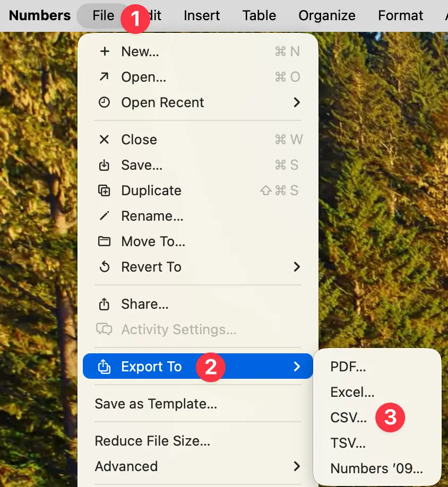Click the pencil icon beside Rename
Viewport: 448px width, 487px height.
pos(104,216)
